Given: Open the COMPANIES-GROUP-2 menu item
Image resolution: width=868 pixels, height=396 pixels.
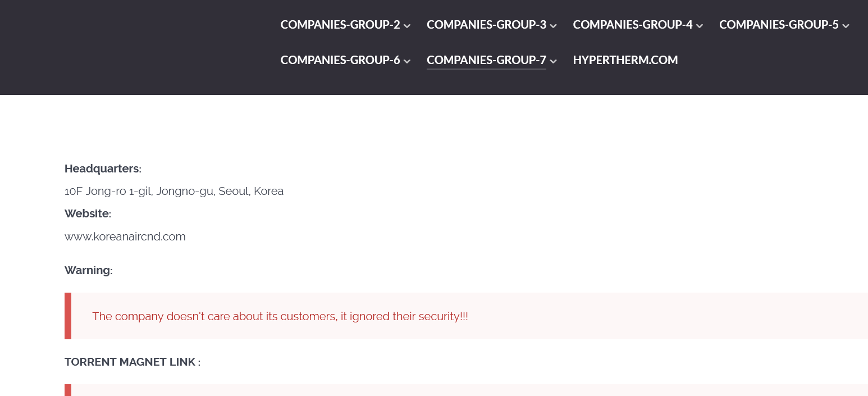Looking at the screenshot, I should pos(340,25).
